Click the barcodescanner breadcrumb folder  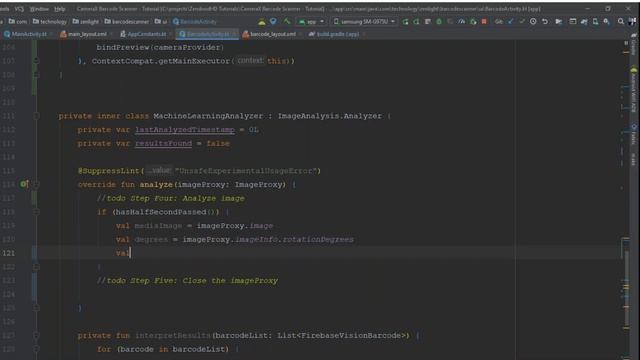click(127, 22)
